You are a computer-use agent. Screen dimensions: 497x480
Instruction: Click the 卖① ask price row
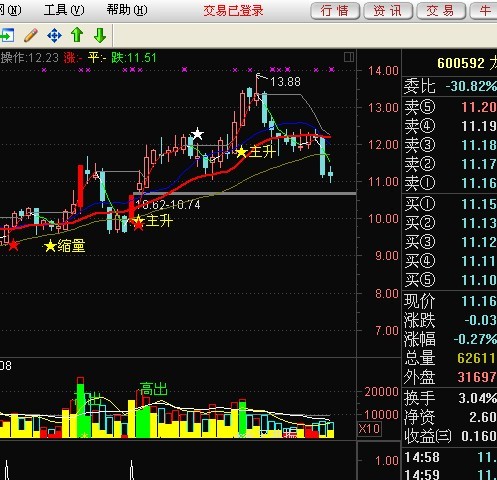coord(450,183)
